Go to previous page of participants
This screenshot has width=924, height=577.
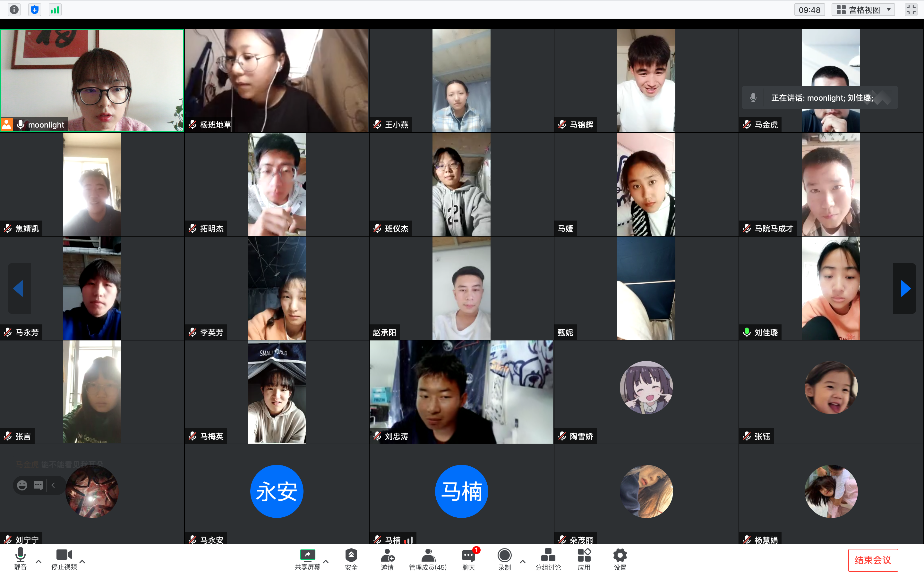coord(19,288)
